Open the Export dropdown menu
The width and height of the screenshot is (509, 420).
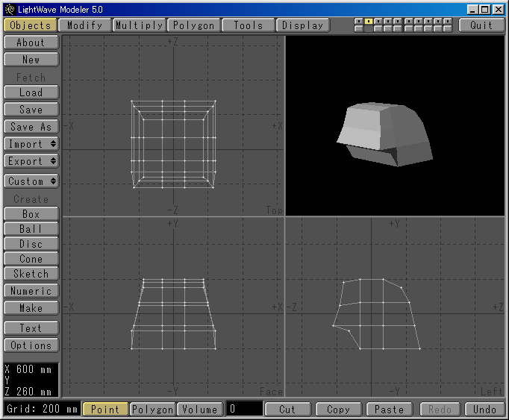pyautogui.click(x=31, y=160)
